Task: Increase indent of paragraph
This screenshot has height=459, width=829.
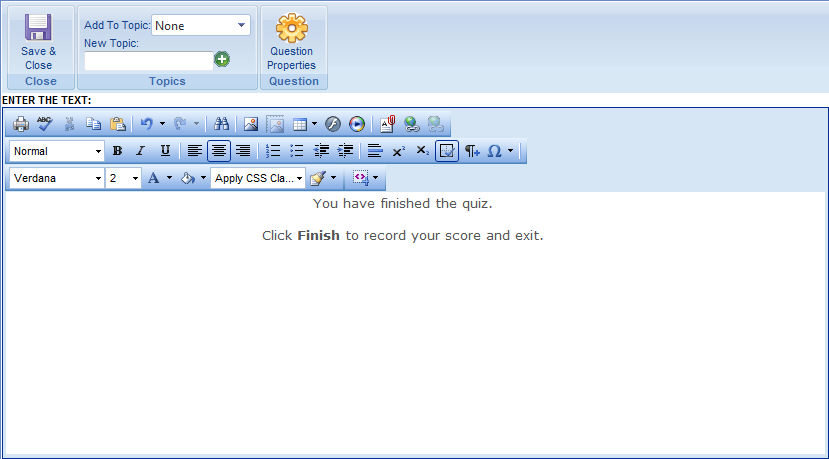Action: (x=345, y=151)
